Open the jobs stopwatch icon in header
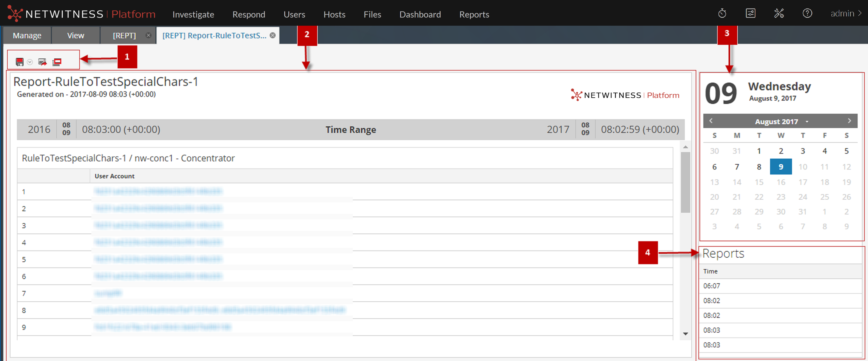Screen dimensions: 868x361 (x=722, y=13)
